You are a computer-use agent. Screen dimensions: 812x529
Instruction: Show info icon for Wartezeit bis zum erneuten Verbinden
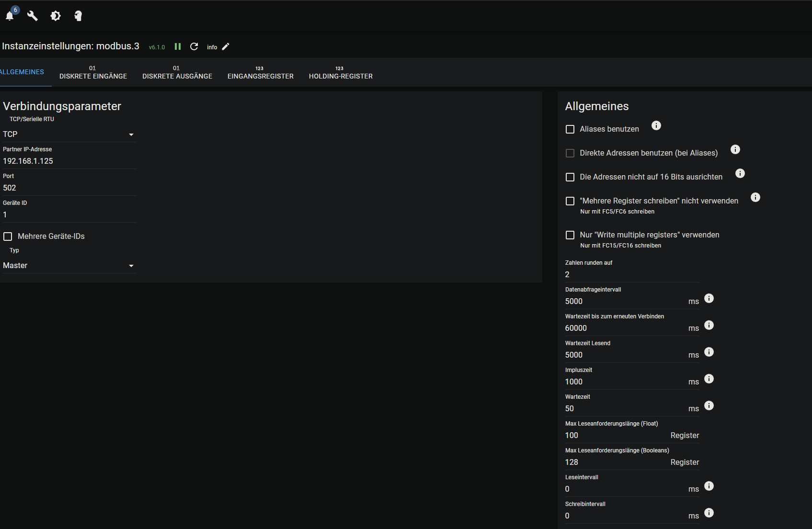point(709,325)
